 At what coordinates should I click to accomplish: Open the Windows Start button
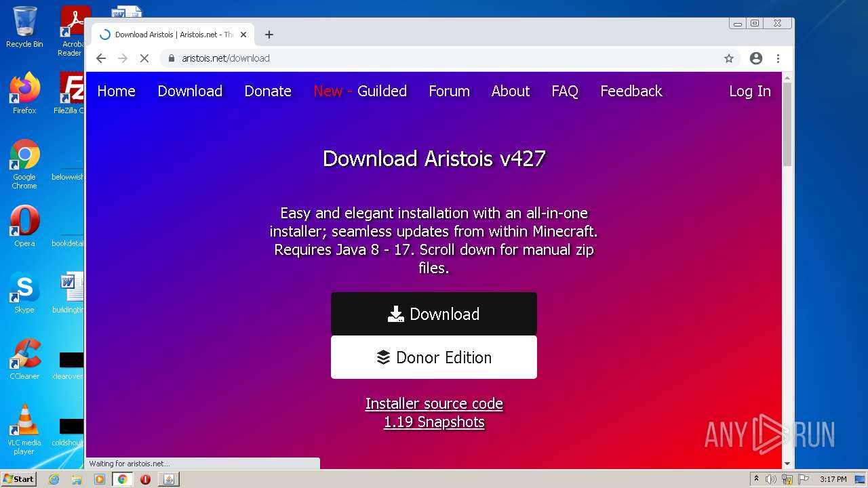click(18, 479)
